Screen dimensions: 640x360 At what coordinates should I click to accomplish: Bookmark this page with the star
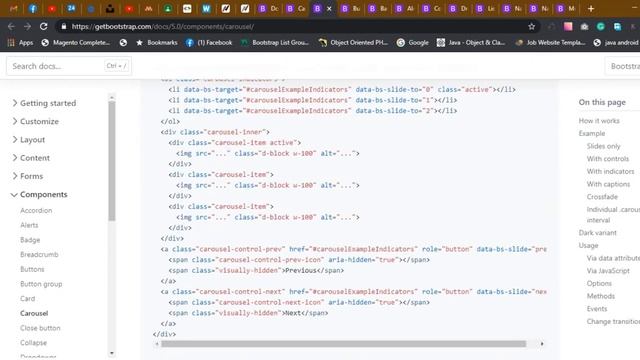tap(531, 27)
